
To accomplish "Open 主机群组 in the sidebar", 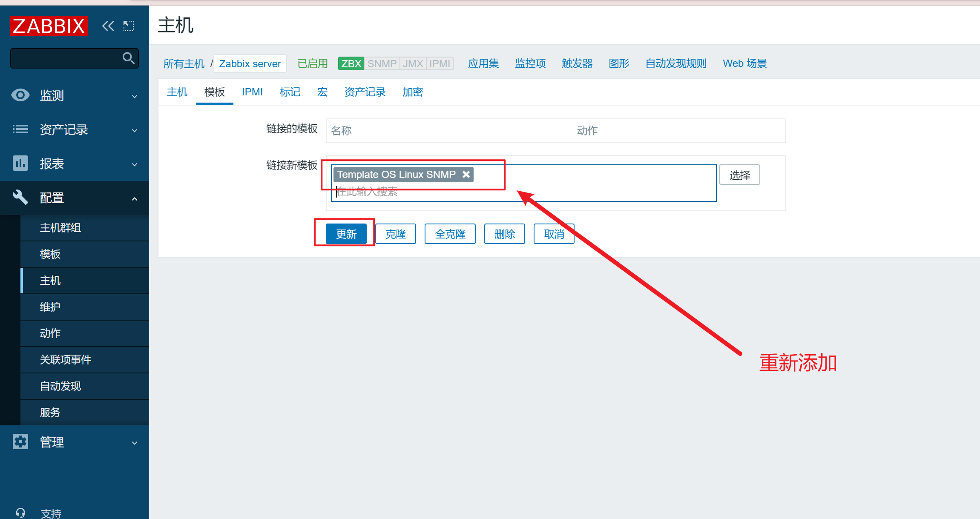I will [85, 228].
